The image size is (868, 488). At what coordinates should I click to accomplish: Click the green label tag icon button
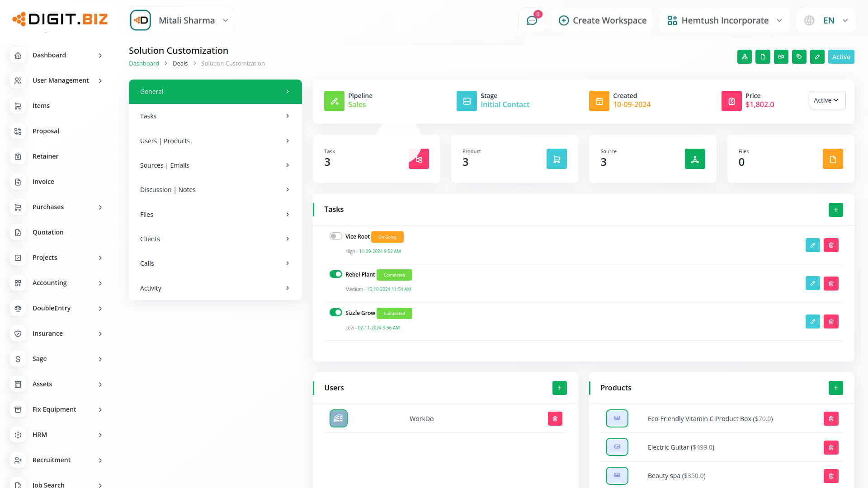799,57
